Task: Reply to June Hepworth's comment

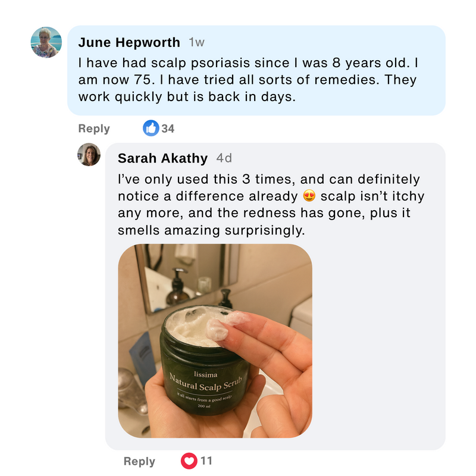Action: pyautogui.click(x=94, y=129)
